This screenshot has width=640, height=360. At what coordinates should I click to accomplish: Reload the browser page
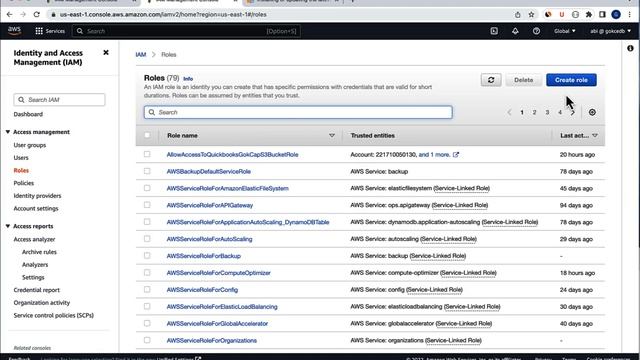click(37, 14)
